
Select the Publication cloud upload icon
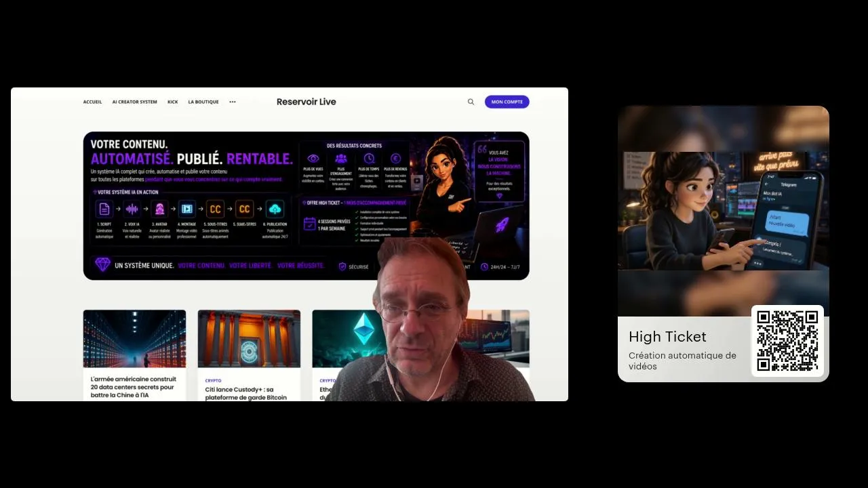[x=275, y=209]
